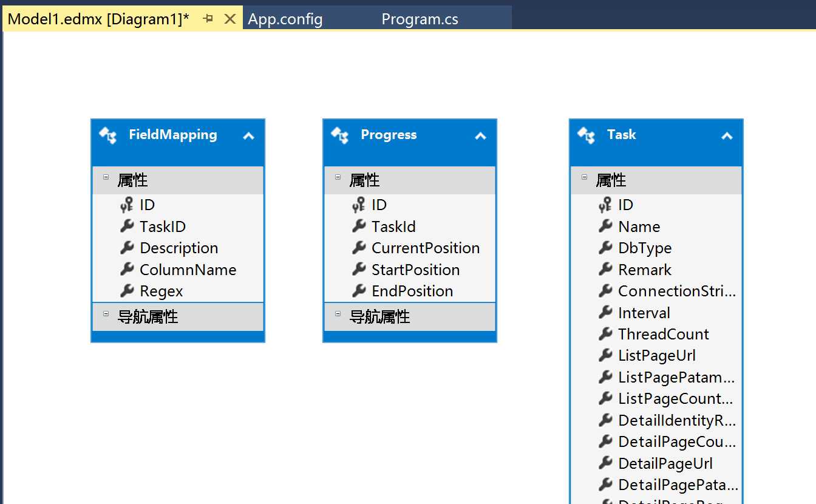
Task: Click the key icon beside Task ID
Action: click(x=605, y=205)
